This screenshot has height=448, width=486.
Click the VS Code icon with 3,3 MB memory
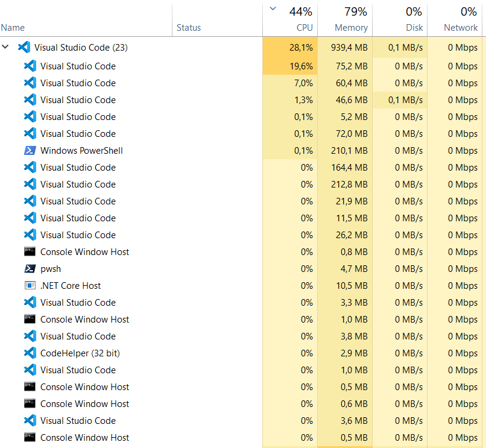coord(30,303)
